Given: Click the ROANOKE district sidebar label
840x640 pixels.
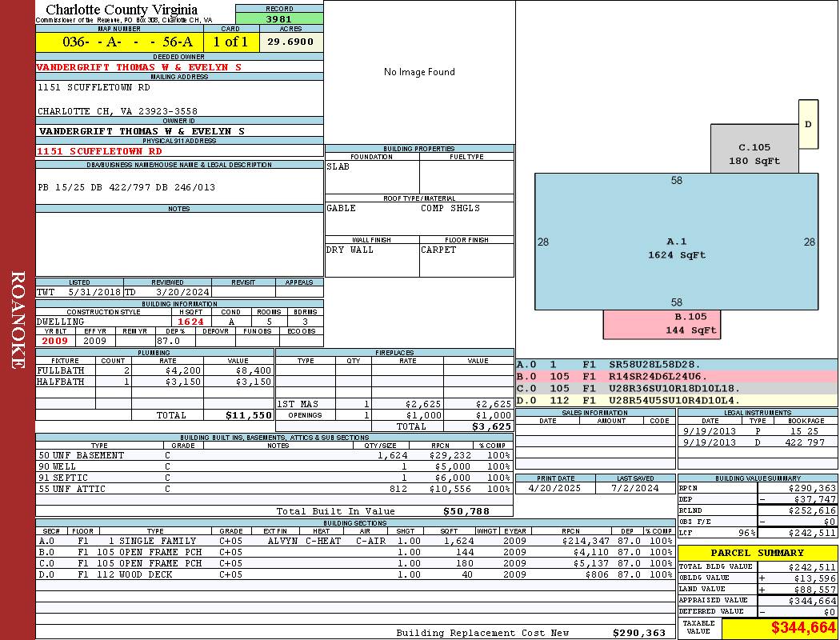Looking at the screenshot, I should [18, 320].
